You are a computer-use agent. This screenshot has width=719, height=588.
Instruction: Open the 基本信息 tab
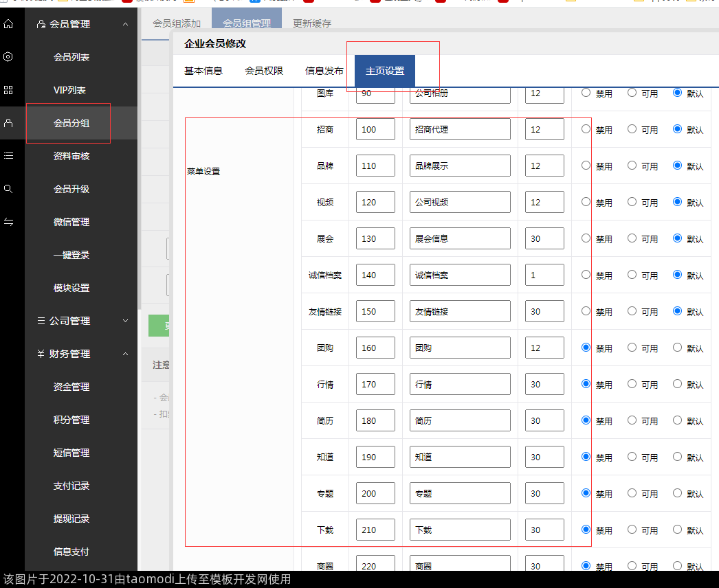[x=203, y=71]
